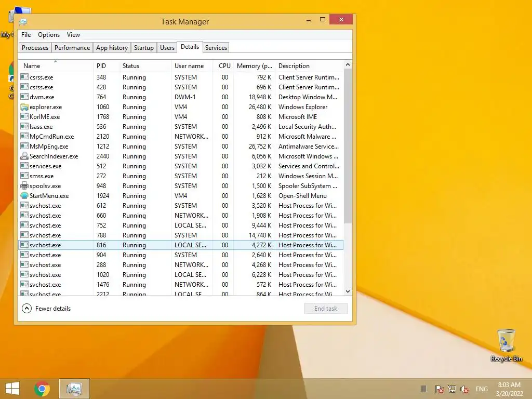Collapse view with Fewer details chevron
The image size is (532, 399).
[x=26, y=309]
